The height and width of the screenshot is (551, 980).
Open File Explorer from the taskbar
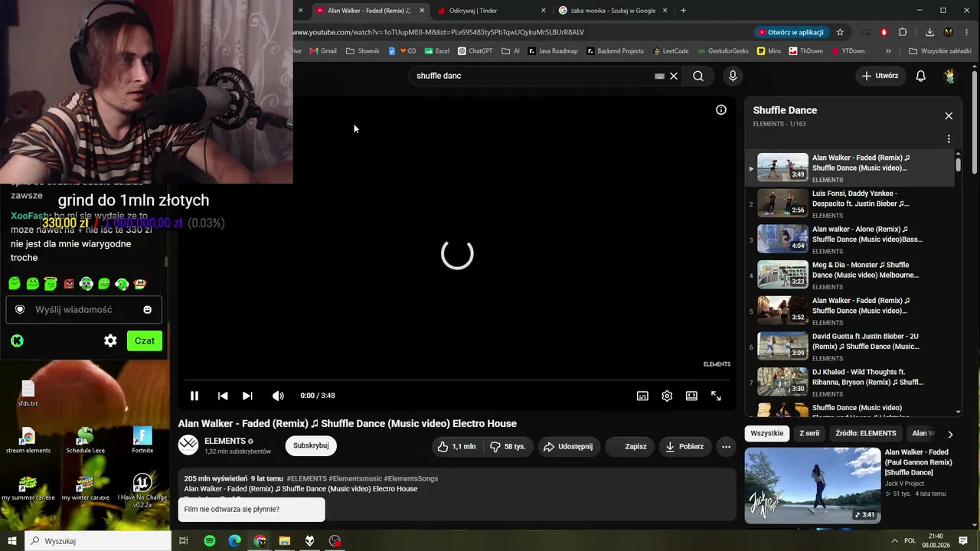285,541
